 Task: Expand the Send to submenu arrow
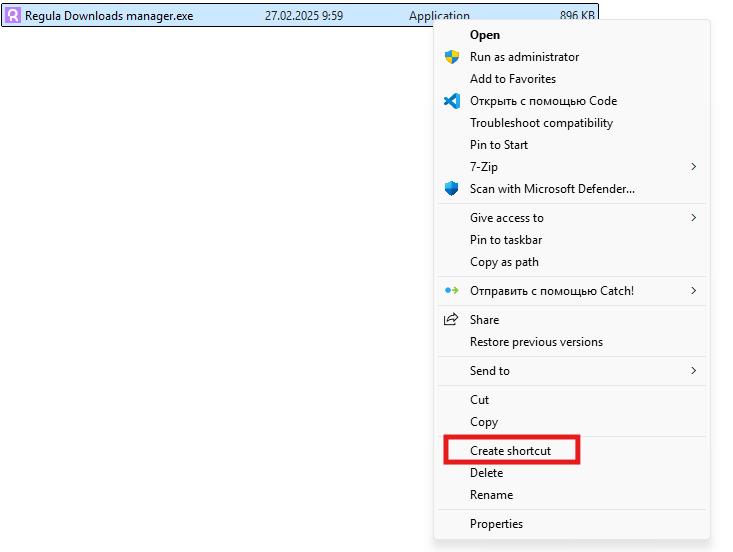(694, 371)
